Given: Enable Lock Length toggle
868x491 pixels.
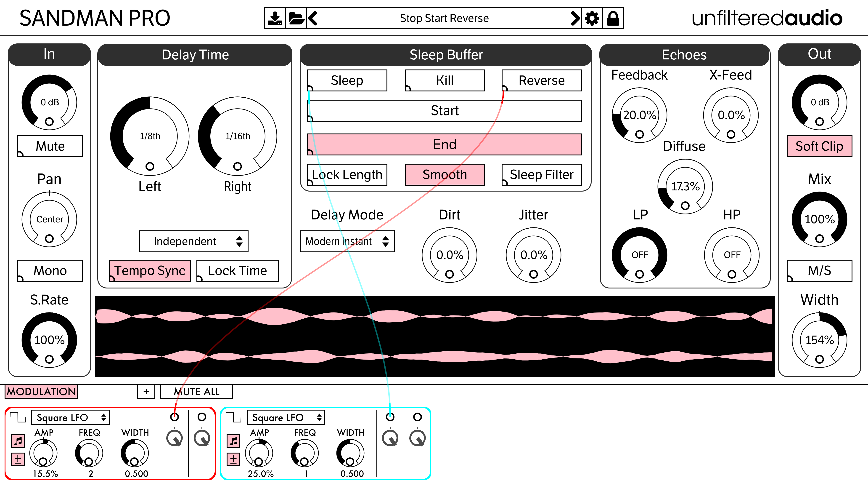Looking at the screenshot, I should click(x=347, y=175).
